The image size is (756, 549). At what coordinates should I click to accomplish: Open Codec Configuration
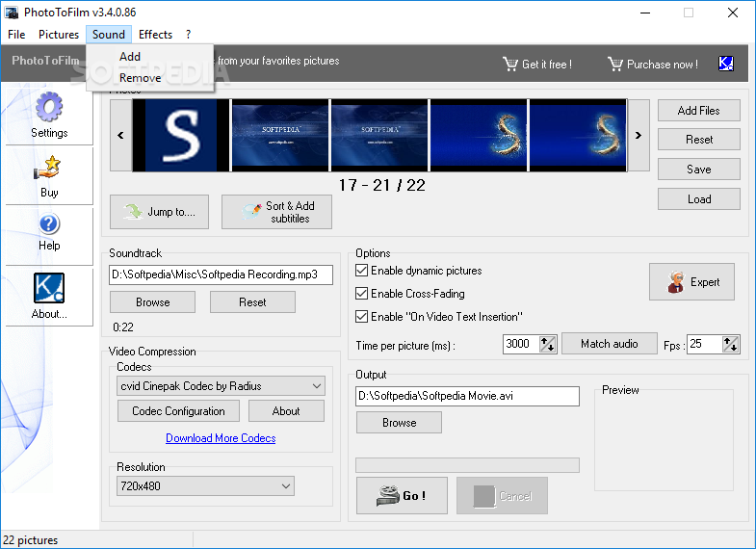(x=178, y=411)
